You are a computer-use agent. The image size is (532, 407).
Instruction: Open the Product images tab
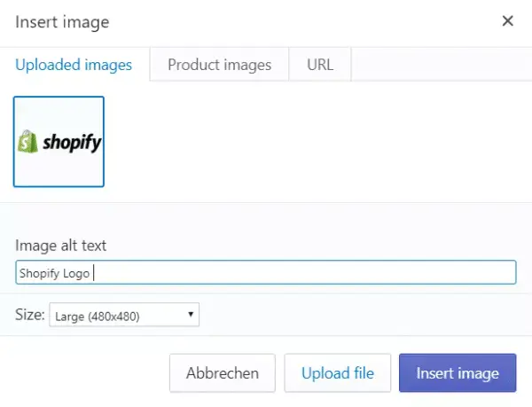point(219,65)
